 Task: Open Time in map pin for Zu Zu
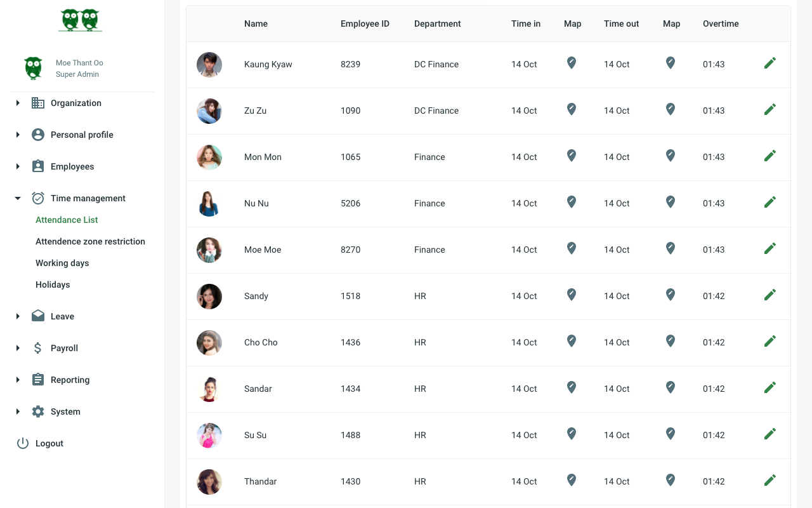pos(572,110)
